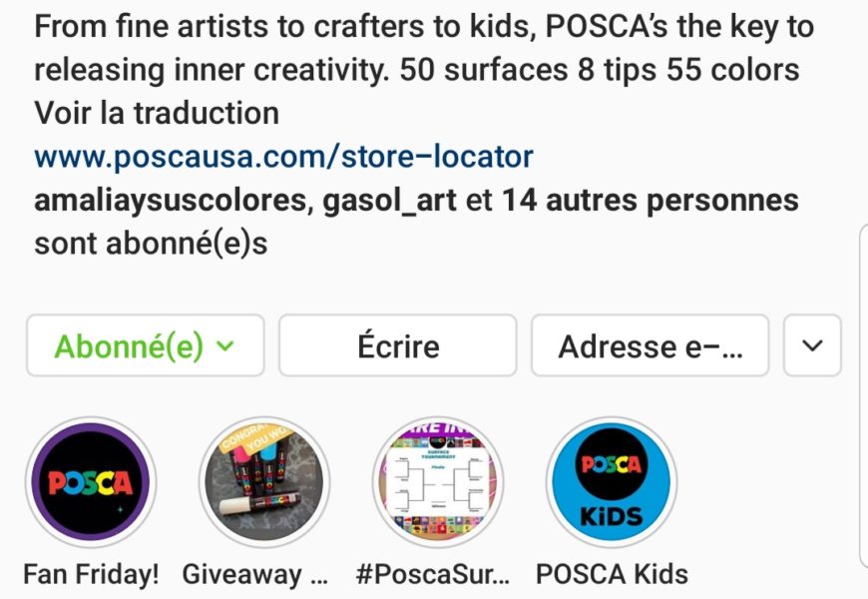Click the vertical scrollbar on right edge
868x599 pixels.
(x=863, y=399)
